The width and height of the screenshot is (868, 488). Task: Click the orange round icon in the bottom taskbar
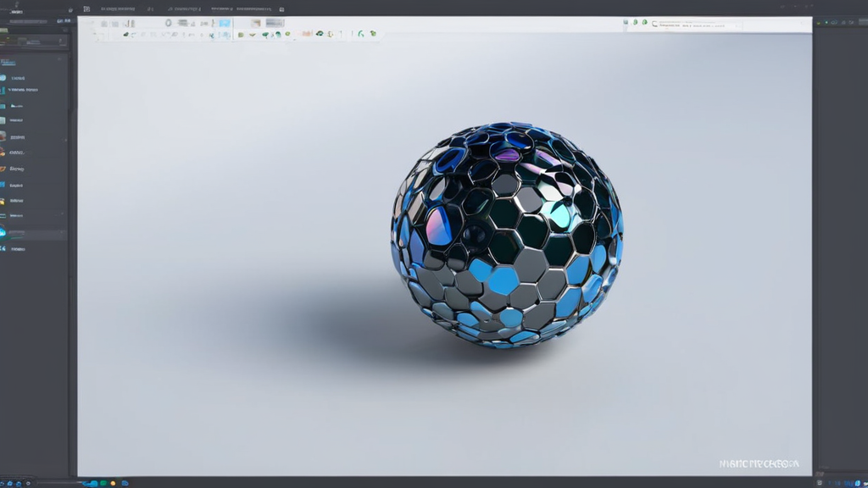tap(113, 484)
